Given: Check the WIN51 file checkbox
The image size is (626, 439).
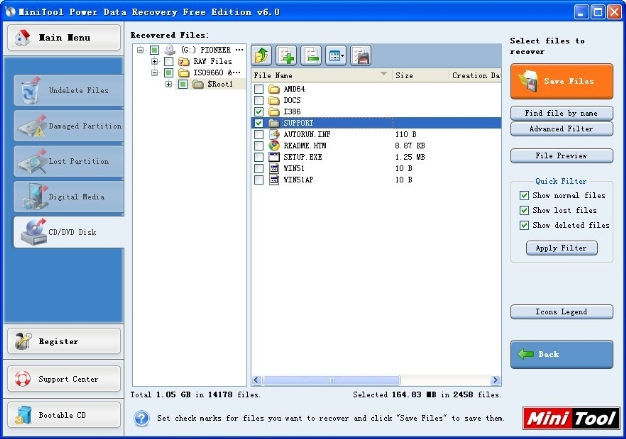Looking at the screenshot, I should (259, 168).
